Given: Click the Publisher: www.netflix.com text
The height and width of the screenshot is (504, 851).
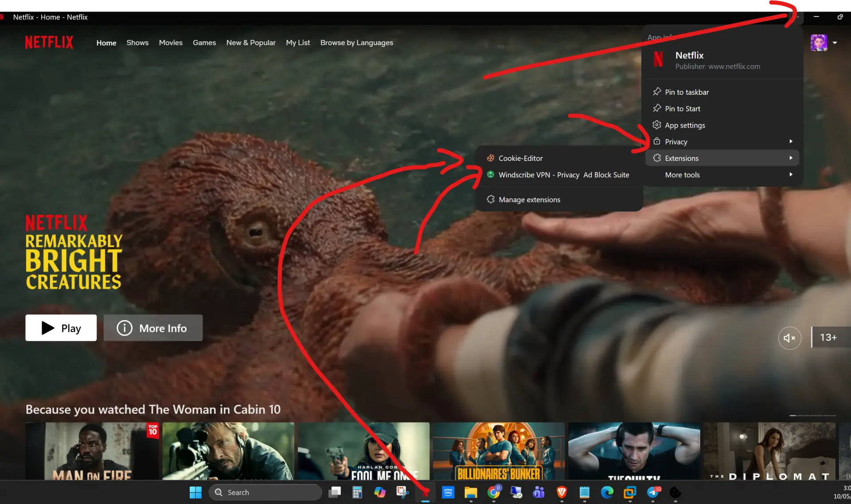Looking at the screenshot, I should point(718,66).
